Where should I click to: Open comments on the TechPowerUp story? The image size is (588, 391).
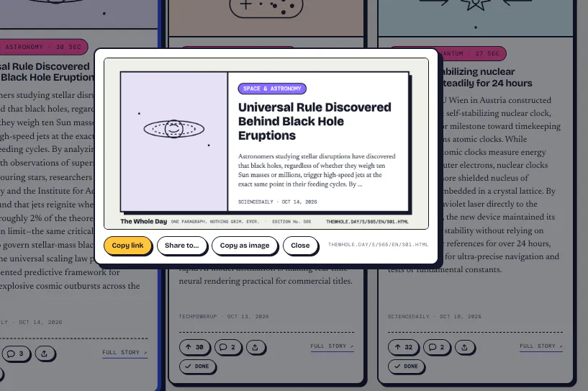[228, 347]
